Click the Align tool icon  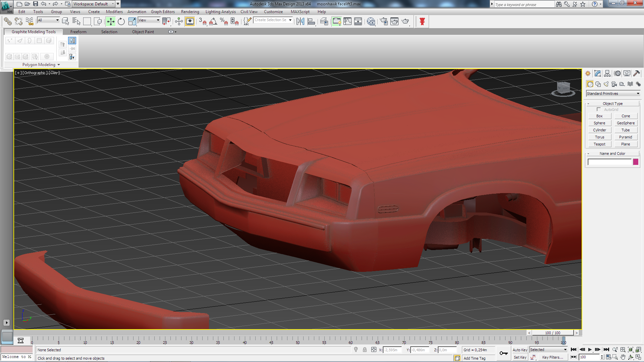tap(311, 21)
